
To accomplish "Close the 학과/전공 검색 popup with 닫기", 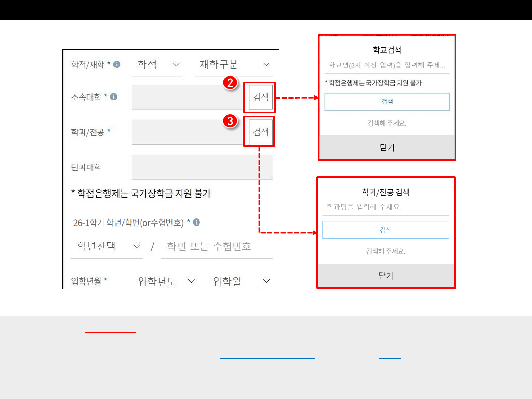I will point(386,276).
